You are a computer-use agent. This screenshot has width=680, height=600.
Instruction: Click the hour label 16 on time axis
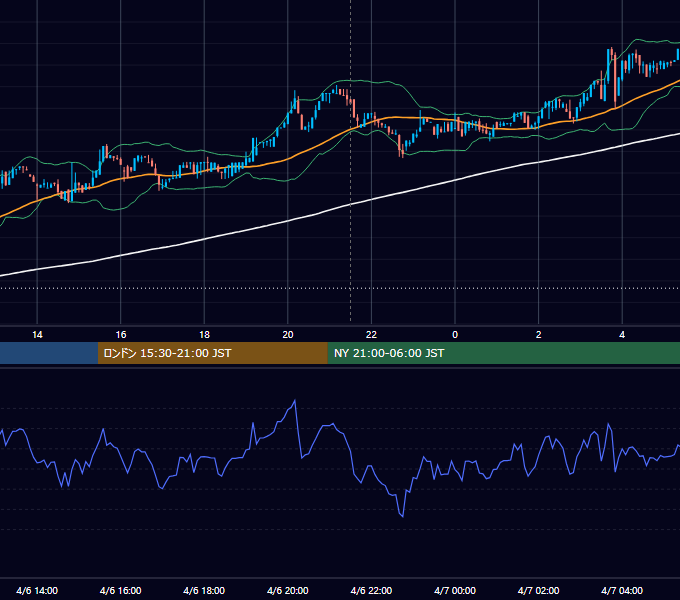(121, 335)
